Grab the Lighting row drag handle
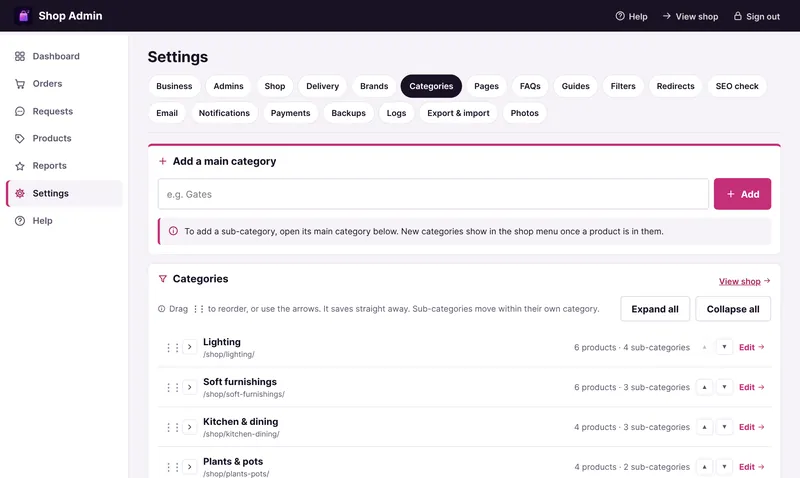 click(x=172, y=348)
